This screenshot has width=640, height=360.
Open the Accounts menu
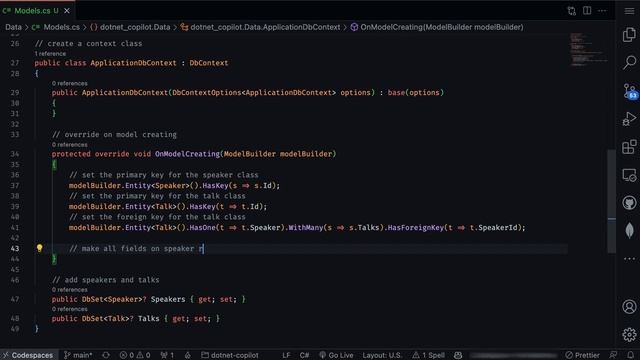(629, 307)
